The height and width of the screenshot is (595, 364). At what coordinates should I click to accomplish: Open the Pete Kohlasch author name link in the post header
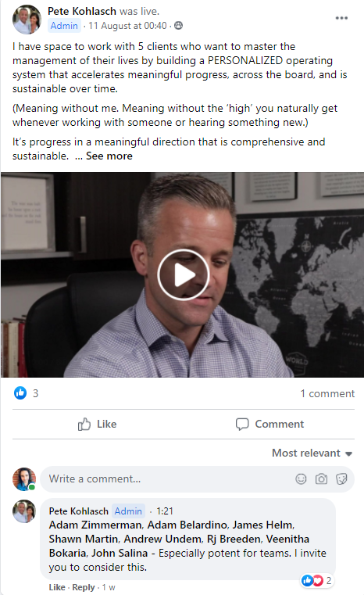[x=82, y=12]
